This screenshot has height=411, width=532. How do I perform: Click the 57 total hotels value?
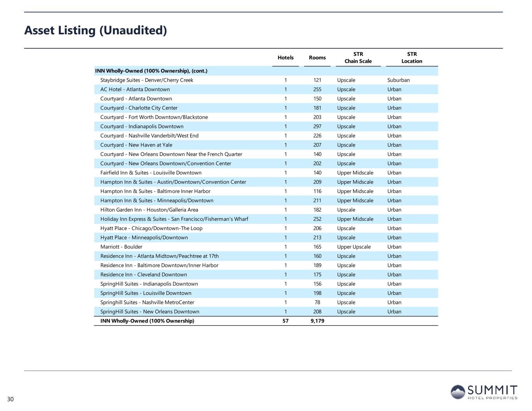pyautogui.click(x=285, y=321)
